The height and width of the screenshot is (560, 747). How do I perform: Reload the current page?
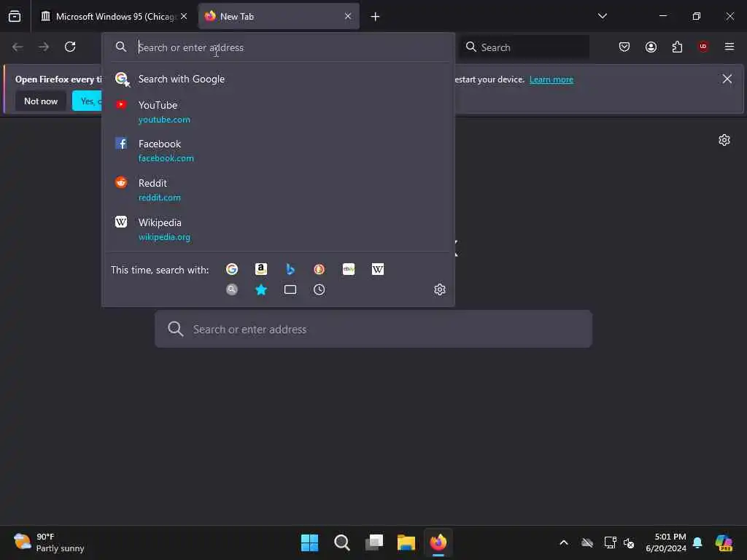click(70, 47)
